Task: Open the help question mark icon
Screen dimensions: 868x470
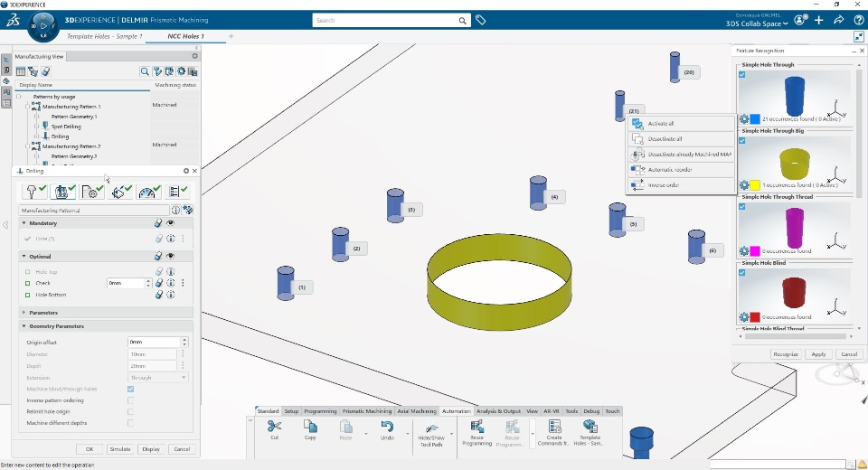Action: [859, 21]
